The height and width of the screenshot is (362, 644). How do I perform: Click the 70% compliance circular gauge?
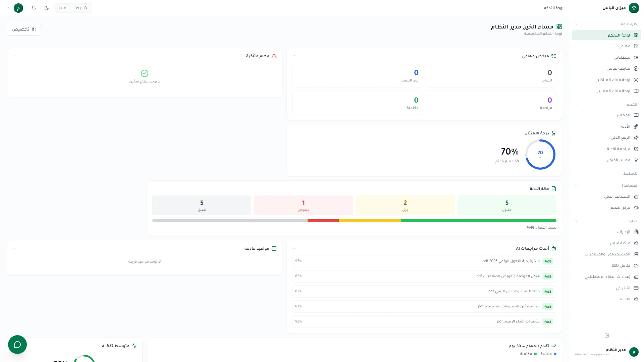[x=540, y=155]
